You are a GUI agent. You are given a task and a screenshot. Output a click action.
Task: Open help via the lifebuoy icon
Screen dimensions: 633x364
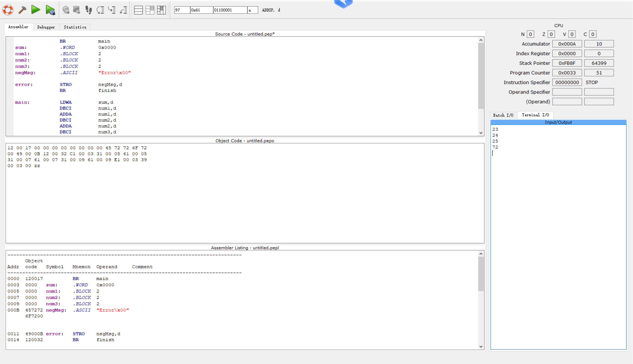[8, 10]
